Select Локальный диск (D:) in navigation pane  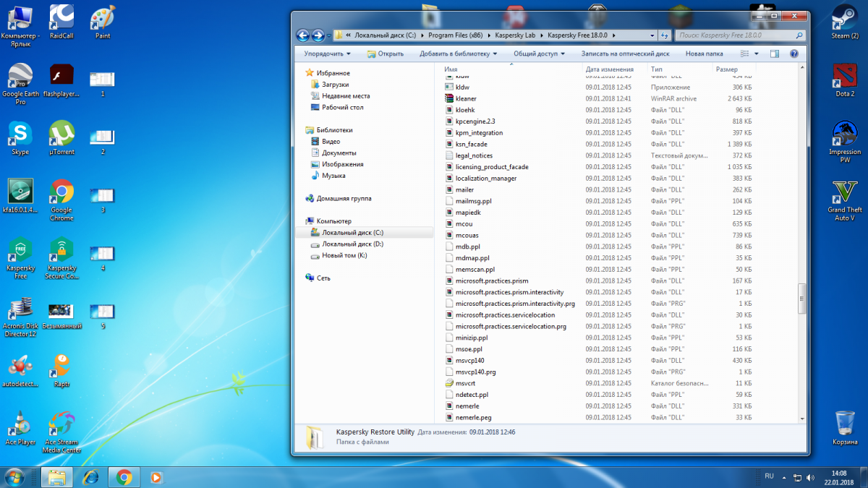click(352, 244)
